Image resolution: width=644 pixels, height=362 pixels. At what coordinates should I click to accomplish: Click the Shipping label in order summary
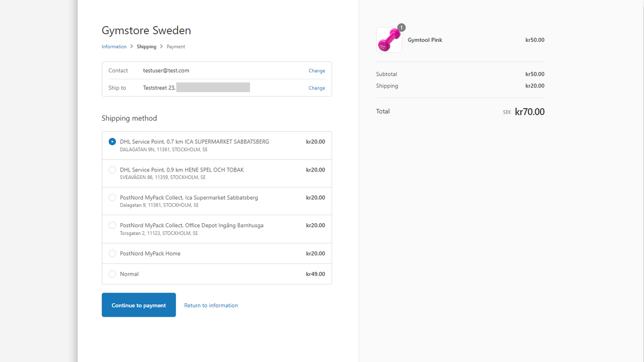tap(387, 86)
